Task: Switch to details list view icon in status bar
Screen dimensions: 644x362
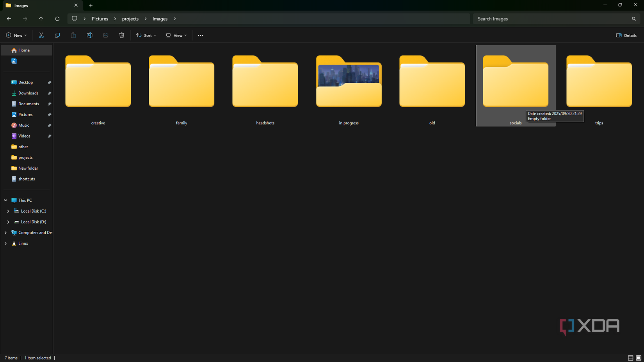Action: (x=630, y=358)
